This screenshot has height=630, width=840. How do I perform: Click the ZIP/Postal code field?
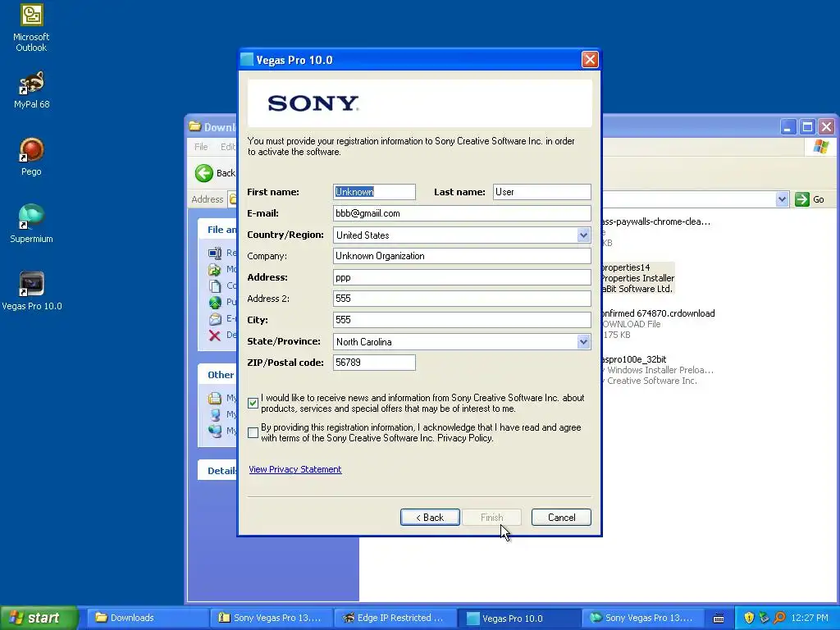(x=374, y=363)
